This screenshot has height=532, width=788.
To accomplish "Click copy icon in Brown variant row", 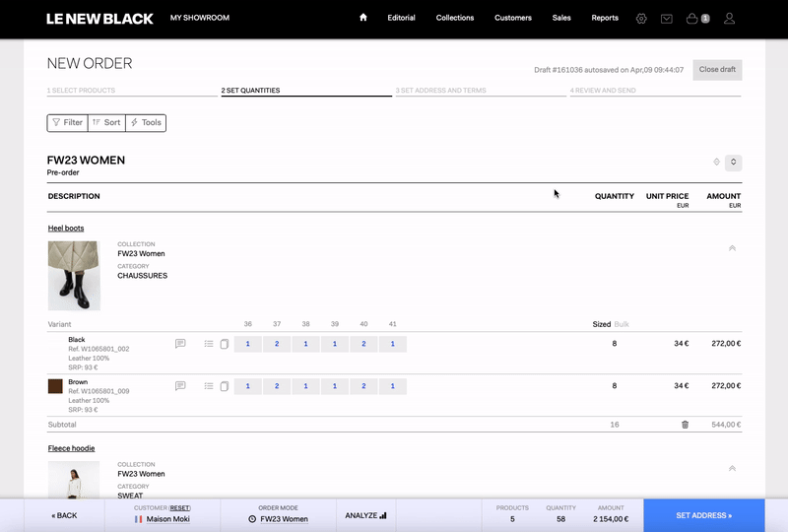I will pyautogui.click(x=225, y=386).
